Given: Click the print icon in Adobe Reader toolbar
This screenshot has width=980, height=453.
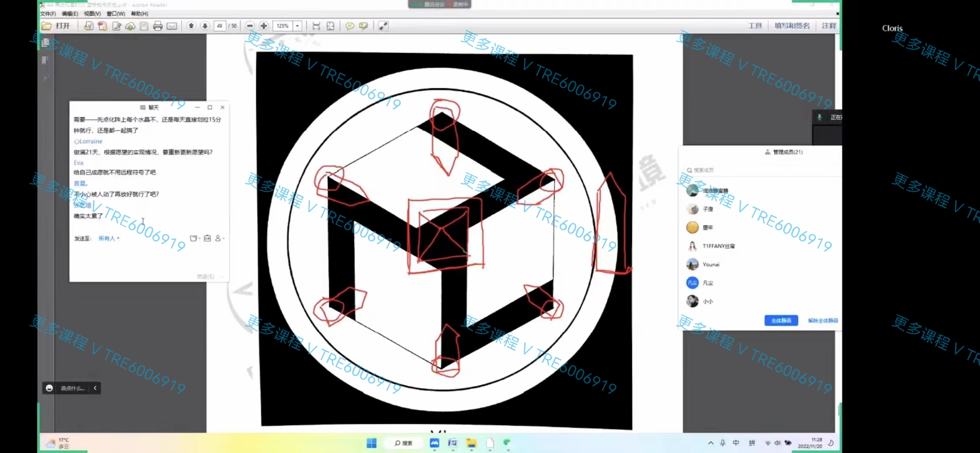Looking at the screenshot, I should (158, 26).
